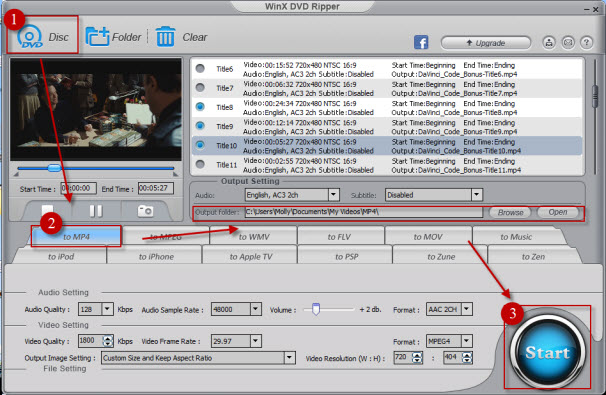Image resolution: width=606 pixels, height=395 pixels.
Task: Select the Title7 radio button
Action: click(200, 87)
